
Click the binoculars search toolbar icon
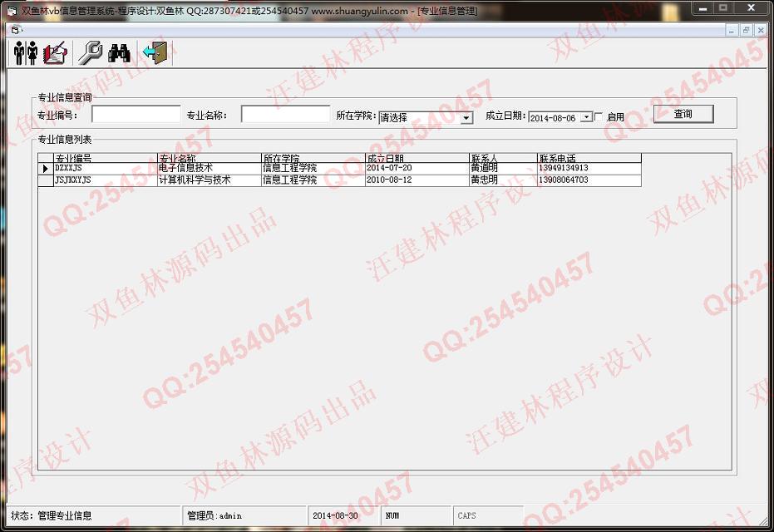point(119,53)
